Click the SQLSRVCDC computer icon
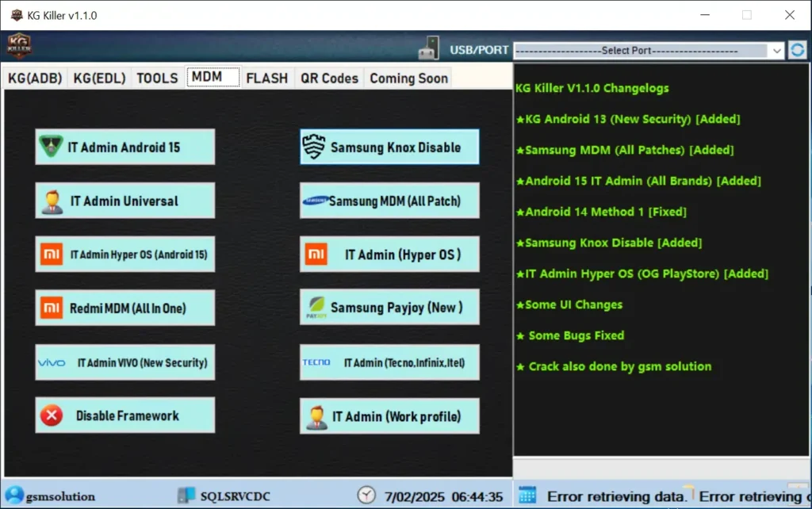The height and width of the screenshot is (509, 812). click(x=186, y=496)
